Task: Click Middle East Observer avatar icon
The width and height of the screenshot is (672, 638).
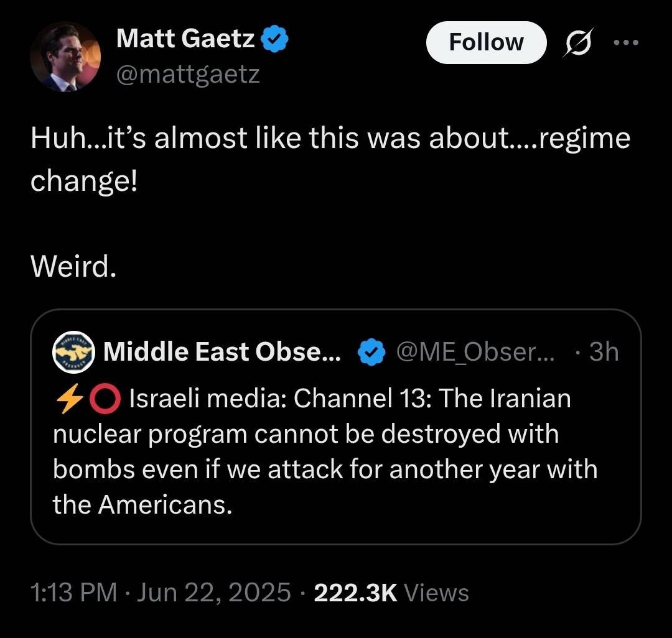Action: coord(73,352)
